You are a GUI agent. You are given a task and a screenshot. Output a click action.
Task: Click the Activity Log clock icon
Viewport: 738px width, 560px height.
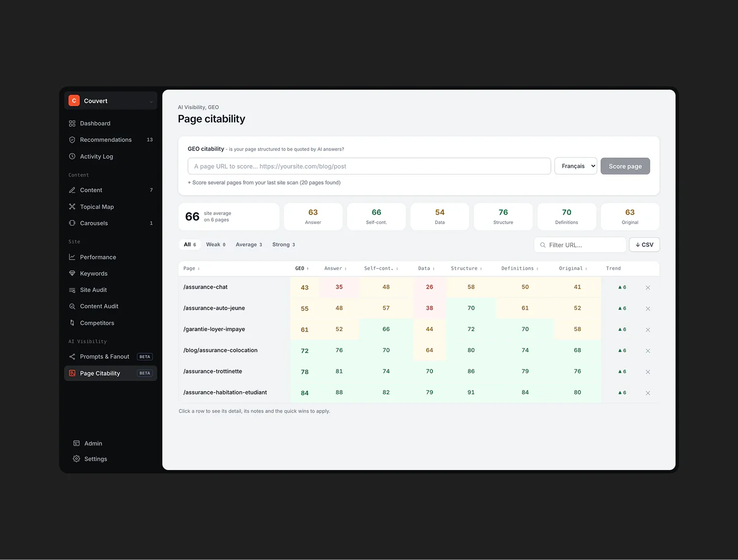[72, 156]
